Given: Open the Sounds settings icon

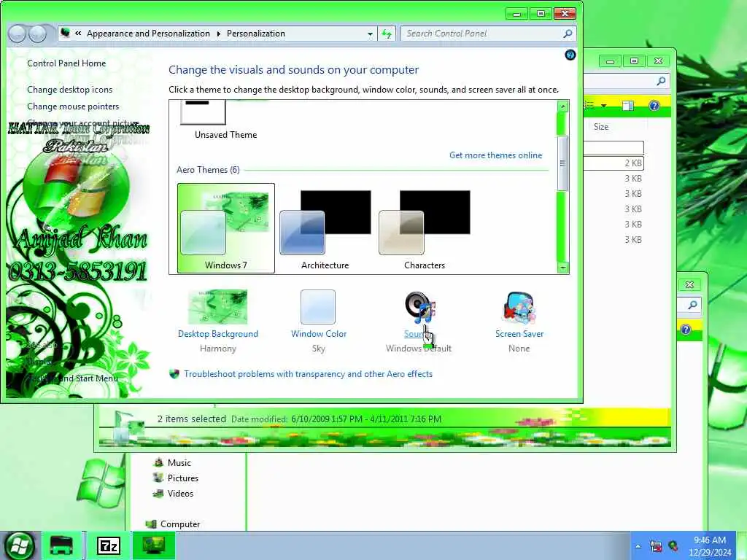Looking at the screenshot, I should [x=419, y=307].
